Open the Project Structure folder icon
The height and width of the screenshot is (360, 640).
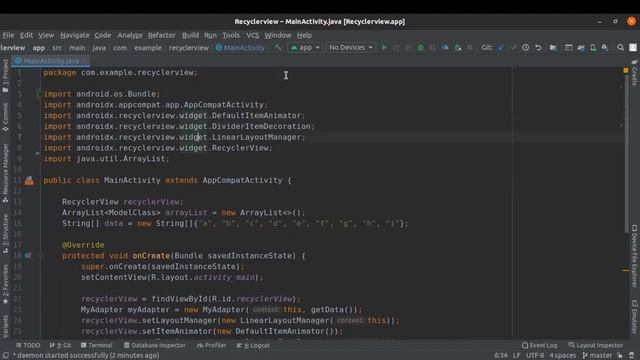[553, 48]
